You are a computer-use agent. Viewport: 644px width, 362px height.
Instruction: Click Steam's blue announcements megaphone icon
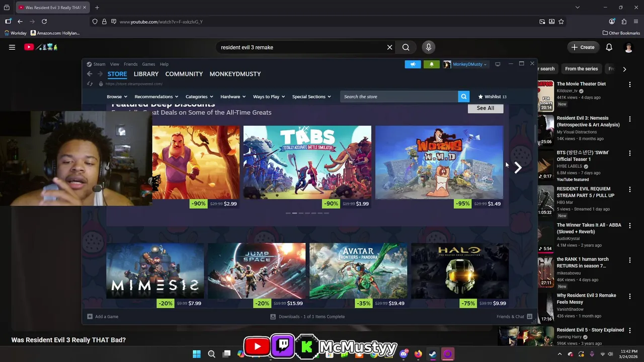pyautogui.click(x=413, y=64)
